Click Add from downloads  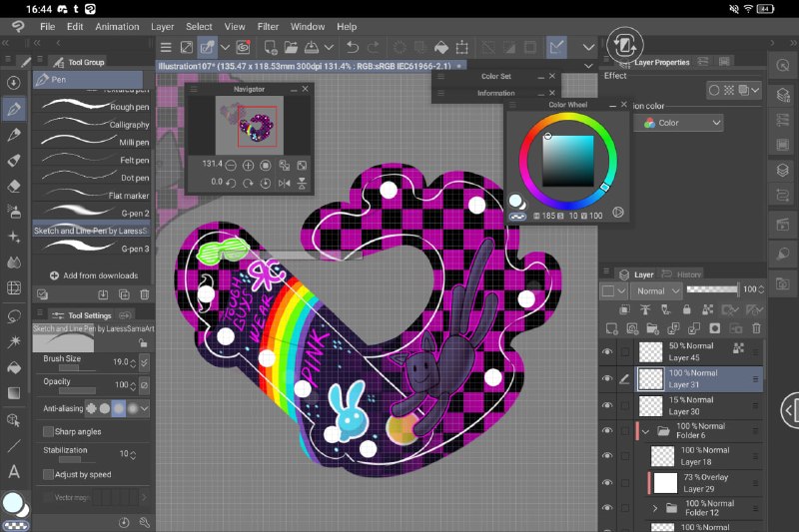point(94,275)
